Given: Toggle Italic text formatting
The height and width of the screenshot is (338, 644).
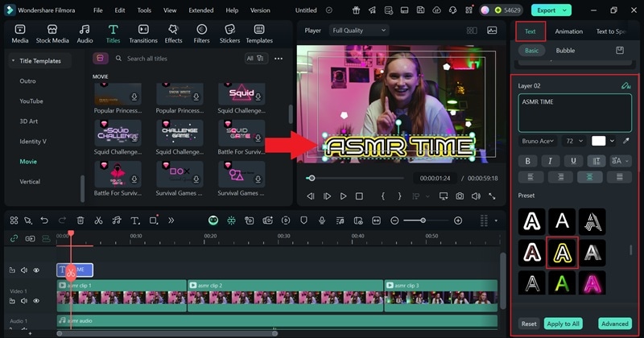Looking at the screenshot, I should click(x=551, y=161).
